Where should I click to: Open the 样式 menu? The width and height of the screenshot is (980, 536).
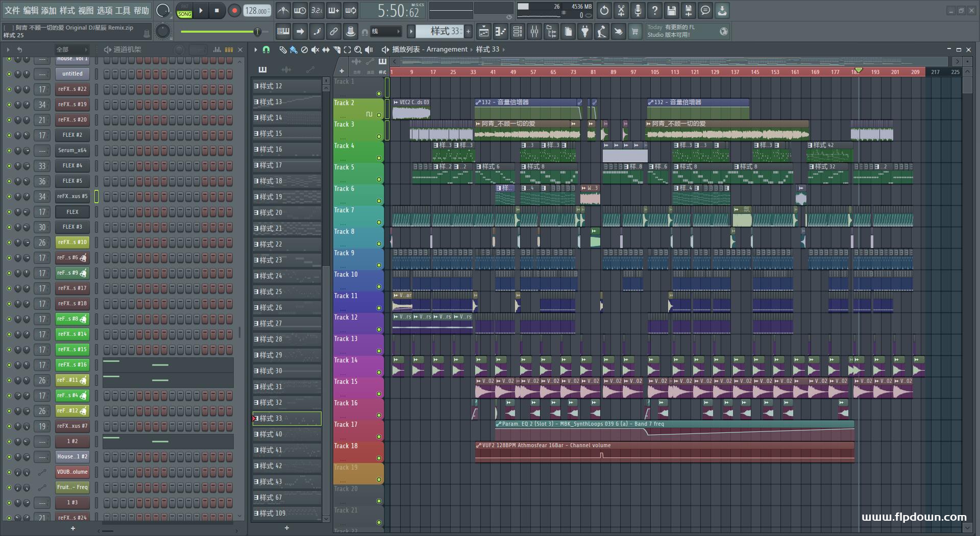coord(67,10)
